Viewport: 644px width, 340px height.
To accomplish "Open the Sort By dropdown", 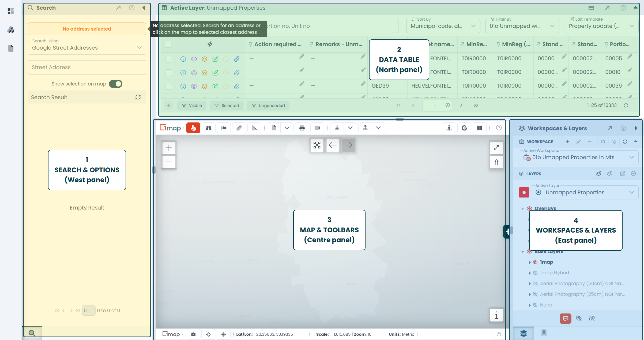I will tap(443, 26).
